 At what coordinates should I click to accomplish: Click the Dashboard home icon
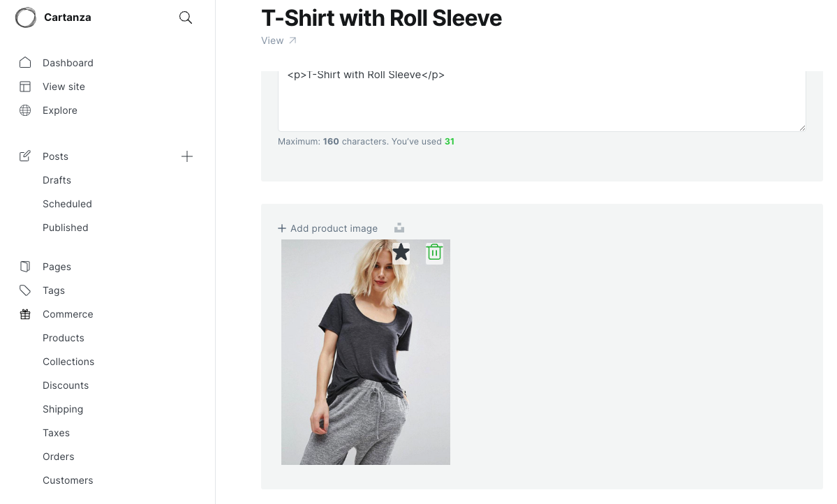pos(25,63)
